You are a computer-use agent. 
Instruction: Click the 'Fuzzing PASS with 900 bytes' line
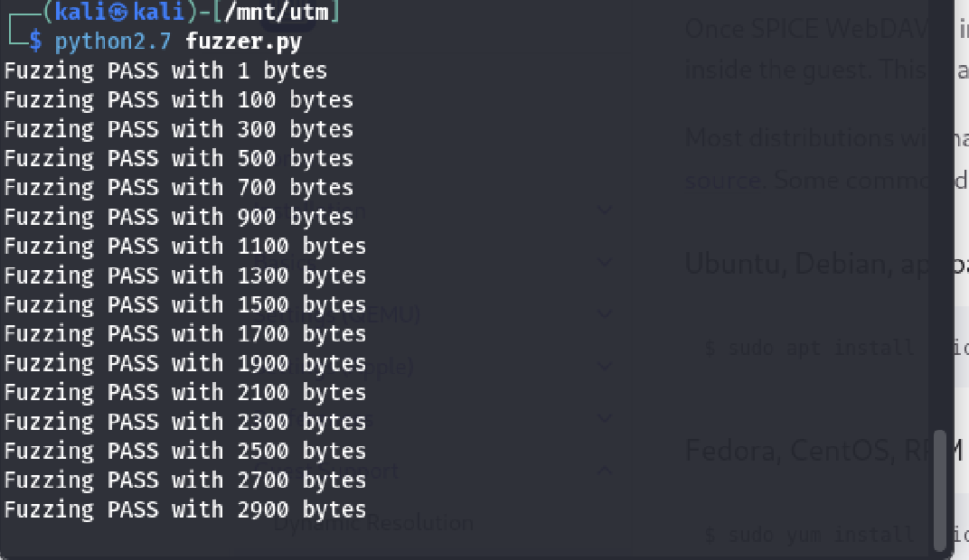179,218
